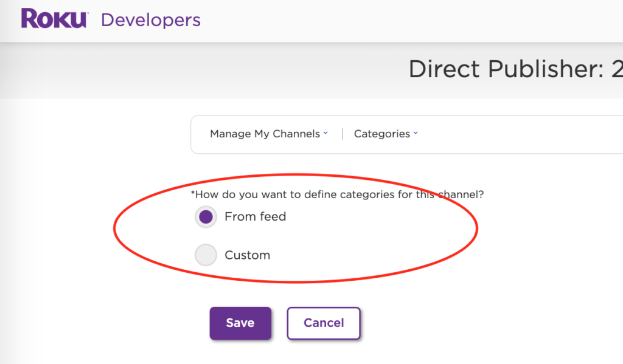Click empty space right of Cancel button
623x364 pixels.
456,323
